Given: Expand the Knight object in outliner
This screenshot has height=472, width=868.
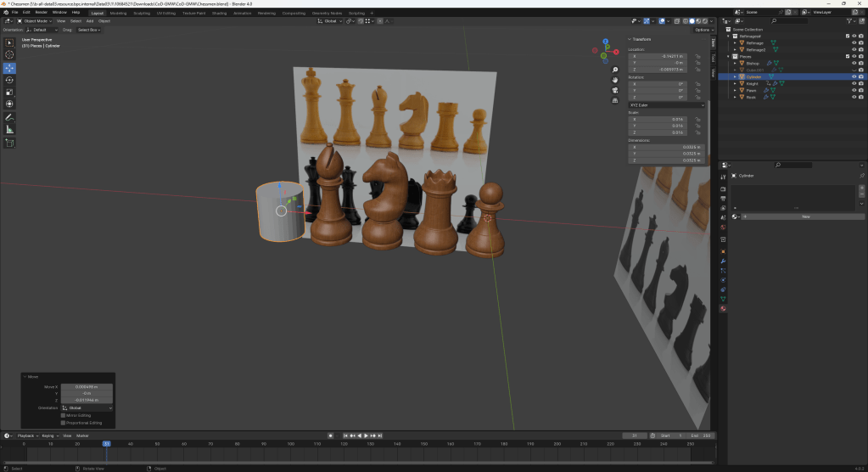Looking at the screenshot, I should 735,83.
